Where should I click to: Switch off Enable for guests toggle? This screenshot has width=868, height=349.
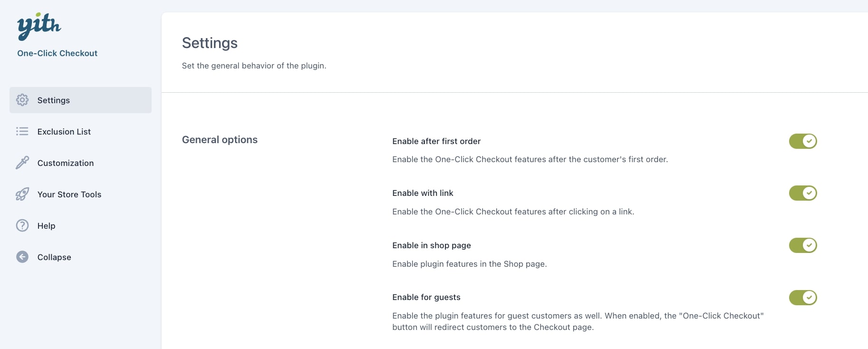point(803,298)
